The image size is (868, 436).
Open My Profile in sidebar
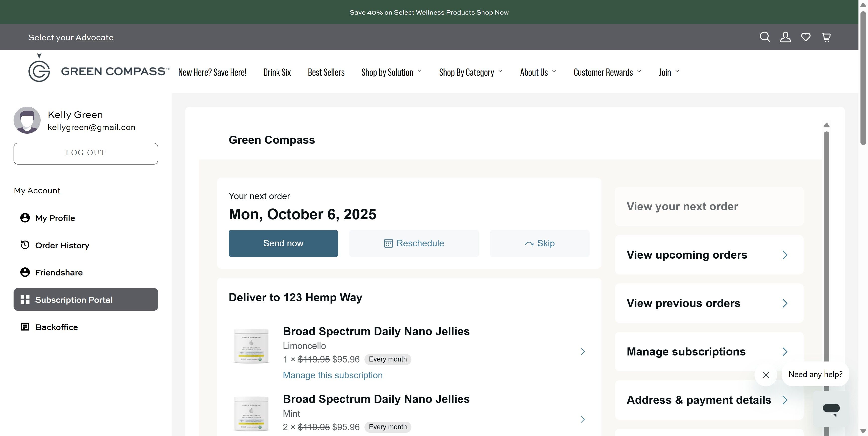[86, 218]
